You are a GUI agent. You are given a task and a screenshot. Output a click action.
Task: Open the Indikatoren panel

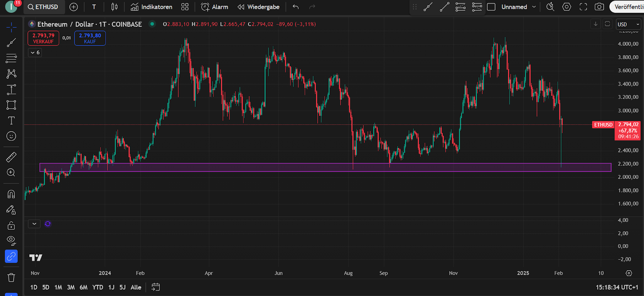[x=152, y=7]
